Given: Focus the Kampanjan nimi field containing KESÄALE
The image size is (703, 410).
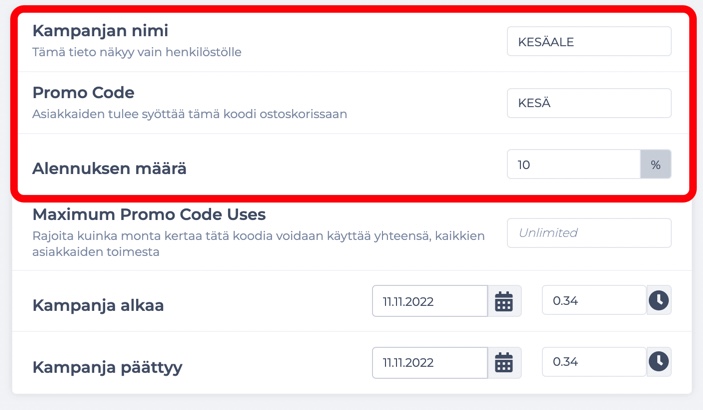Looking at the screenshot, I should (x=589, y=41).
